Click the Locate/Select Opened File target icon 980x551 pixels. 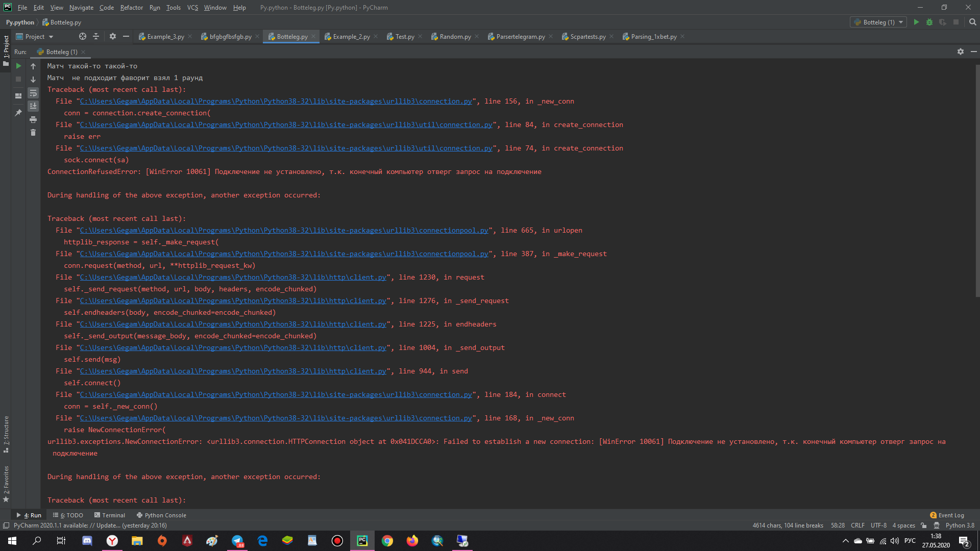point(83,37)
